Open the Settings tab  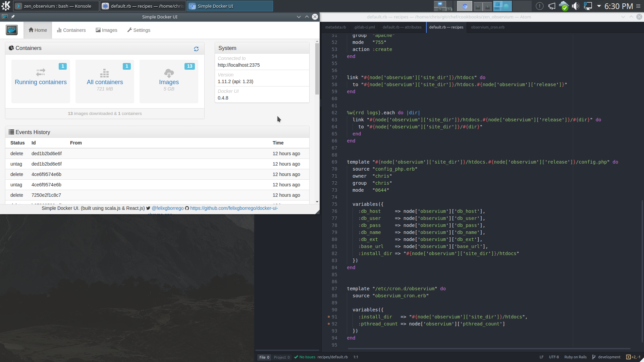click(139, 30)
